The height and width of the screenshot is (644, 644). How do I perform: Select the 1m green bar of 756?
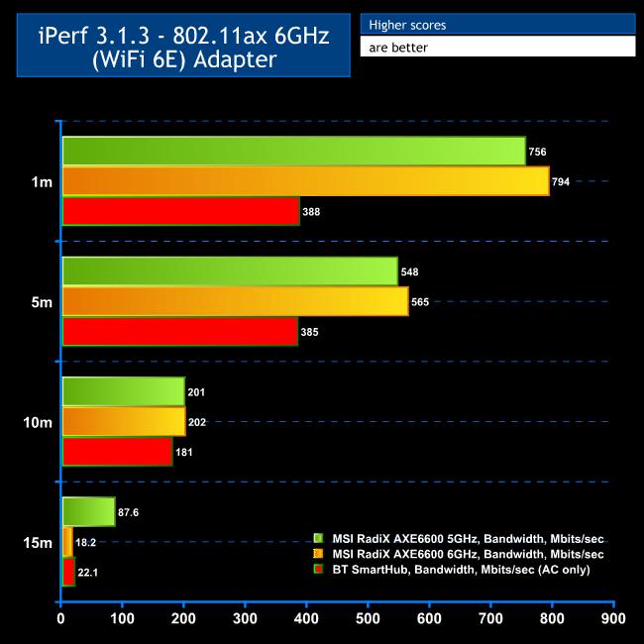click(294, 152)
